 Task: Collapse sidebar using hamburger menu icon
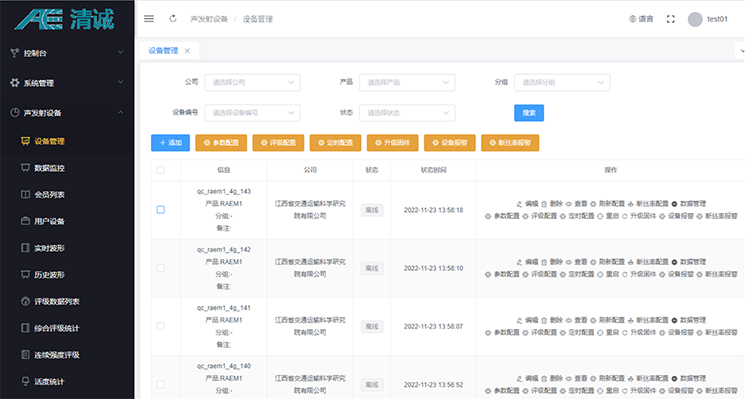pos(149,19)
